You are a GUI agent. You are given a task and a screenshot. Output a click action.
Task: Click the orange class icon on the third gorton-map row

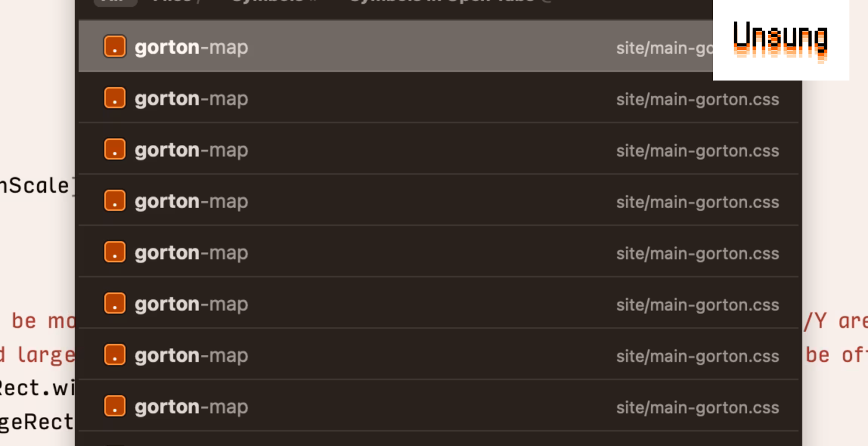115,149
